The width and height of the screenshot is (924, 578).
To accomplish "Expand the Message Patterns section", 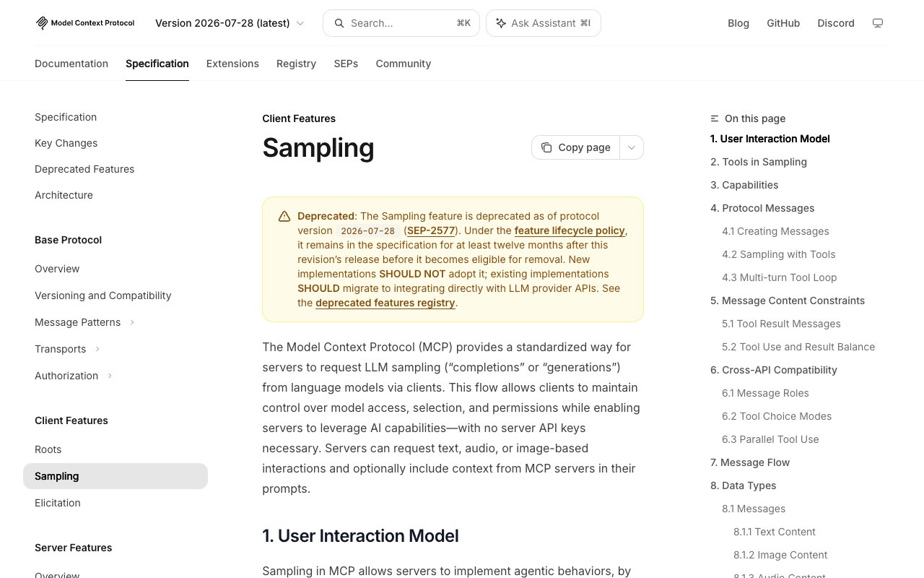I will (132, 322).
